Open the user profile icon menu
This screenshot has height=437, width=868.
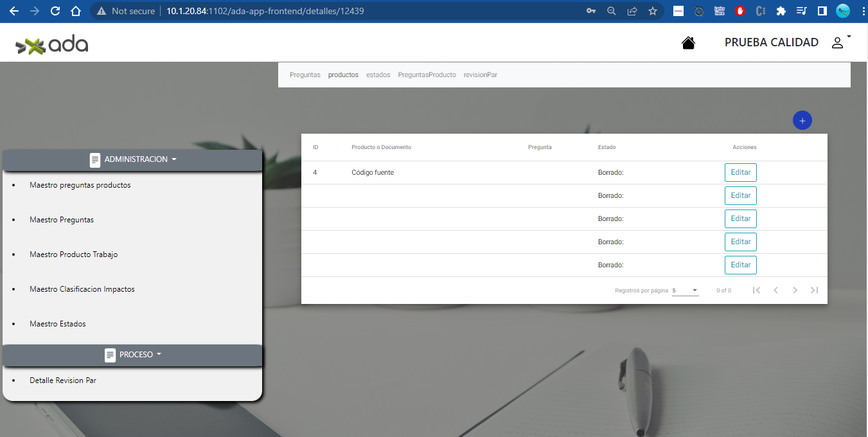838,43
